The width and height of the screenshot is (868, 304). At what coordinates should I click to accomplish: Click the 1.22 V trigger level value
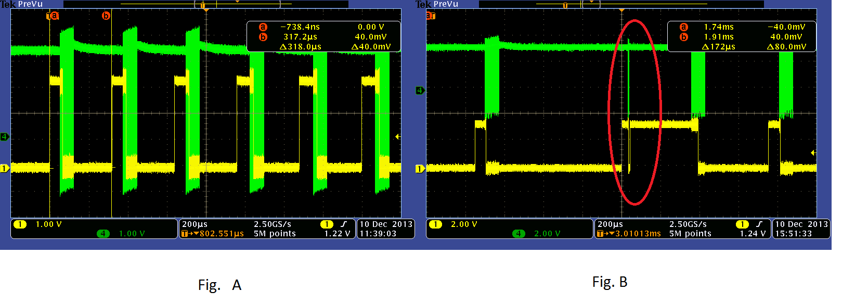click(337, 234)
